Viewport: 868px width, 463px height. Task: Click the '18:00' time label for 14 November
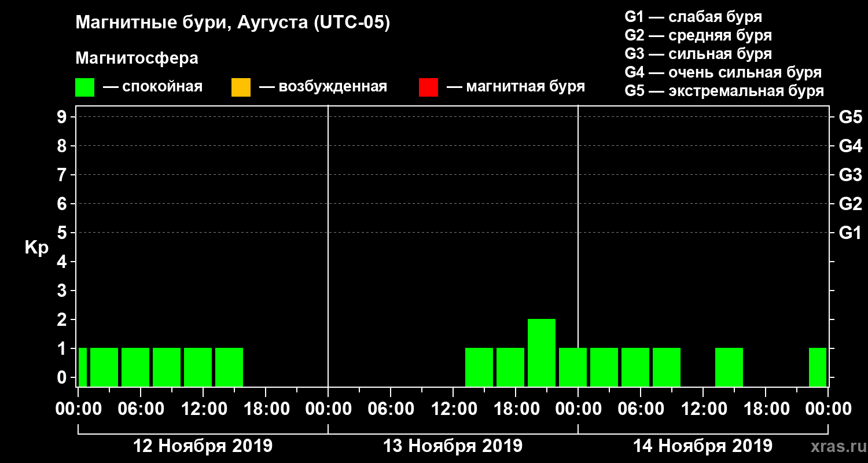(x=766, y=409)
